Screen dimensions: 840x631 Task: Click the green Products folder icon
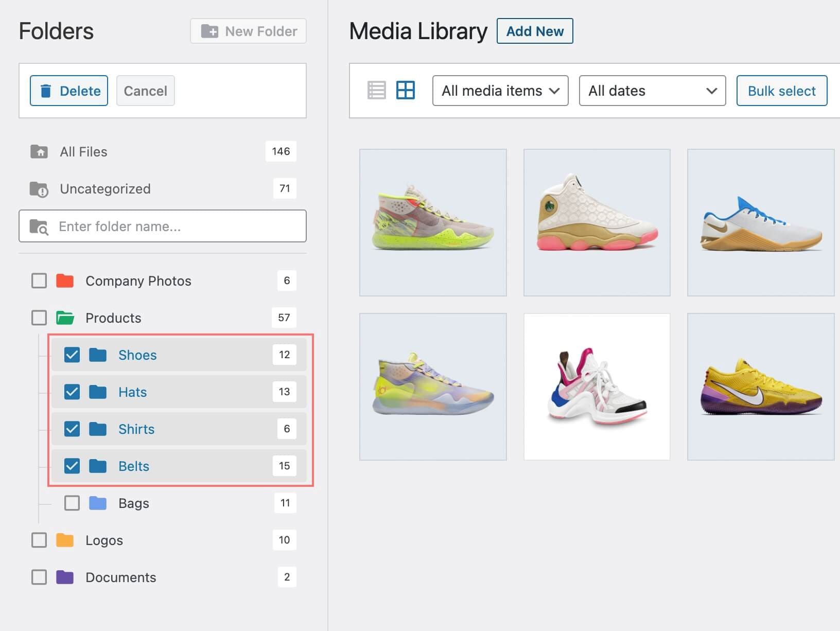pos(65,318)
